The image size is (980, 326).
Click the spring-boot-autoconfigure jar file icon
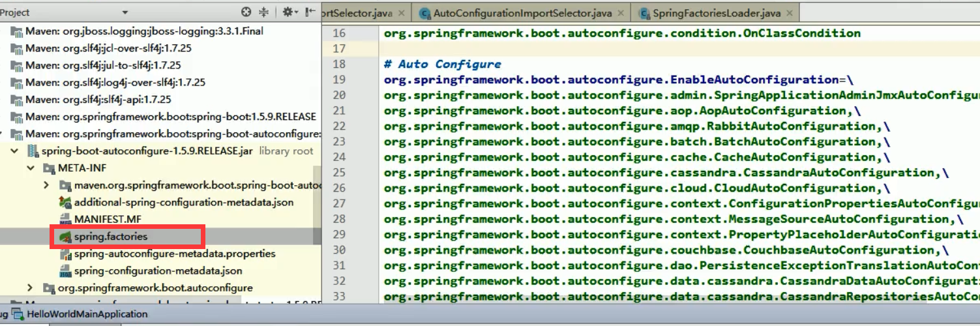point(33,151)
